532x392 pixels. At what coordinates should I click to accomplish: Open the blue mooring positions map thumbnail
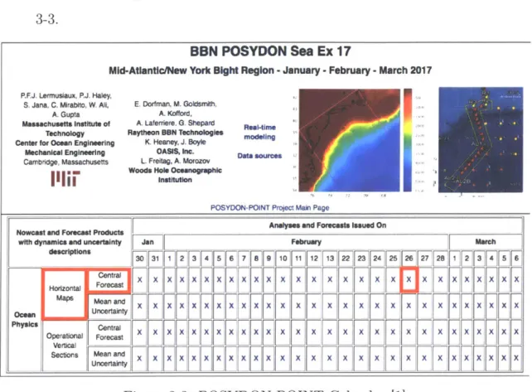481,140
